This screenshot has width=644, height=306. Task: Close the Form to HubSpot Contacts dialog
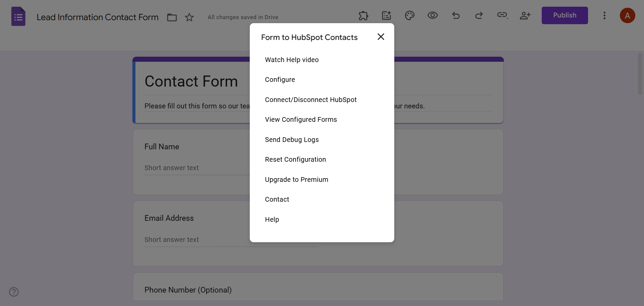[381, 37]
